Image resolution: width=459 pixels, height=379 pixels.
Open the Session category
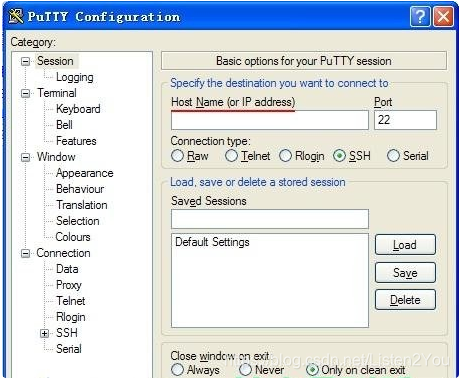(55, 61)
